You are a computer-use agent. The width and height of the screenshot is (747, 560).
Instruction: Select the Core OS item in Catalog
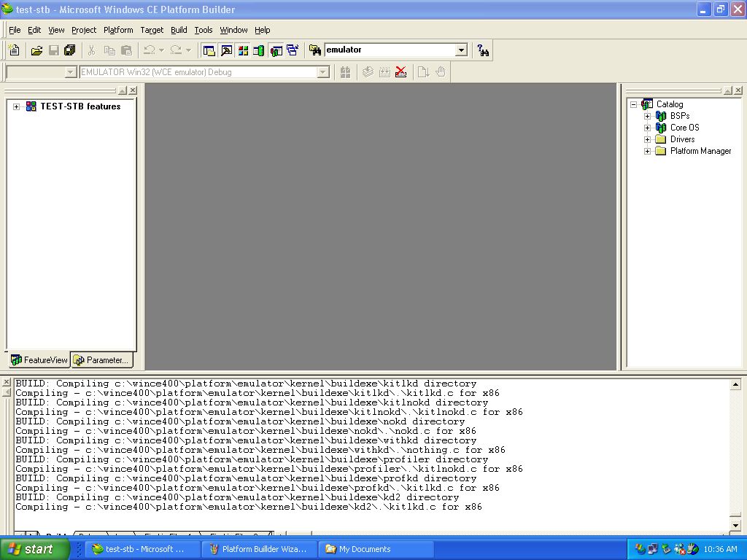point(684,128)
